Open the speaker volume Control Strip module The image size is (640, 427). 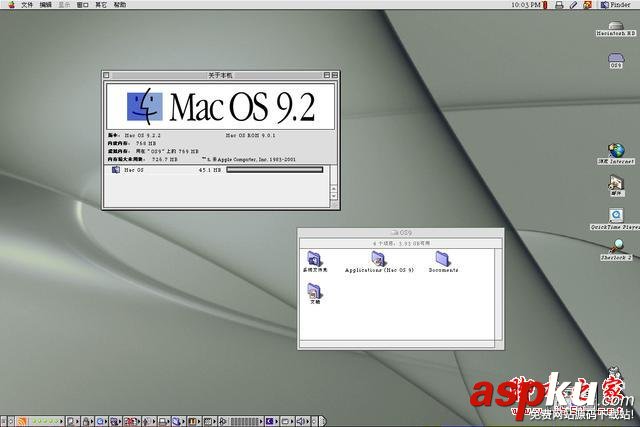click(x=302, y=421)
